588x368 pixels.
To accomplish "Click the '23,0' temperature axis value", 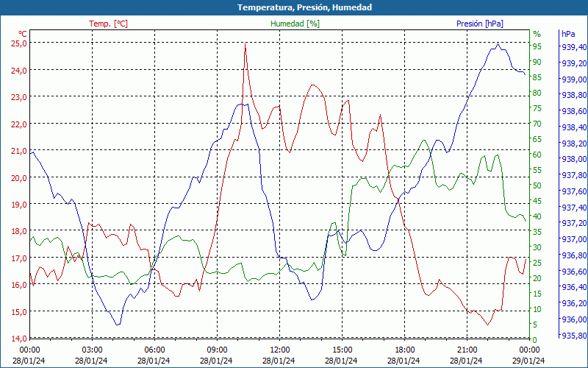I will [19, 97].
